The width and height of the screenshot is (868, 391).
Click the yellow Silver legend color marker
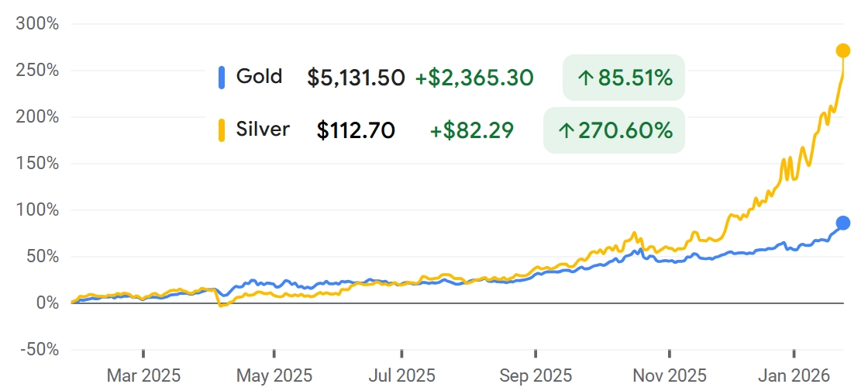pyautogui.click(x=222, y=130)
